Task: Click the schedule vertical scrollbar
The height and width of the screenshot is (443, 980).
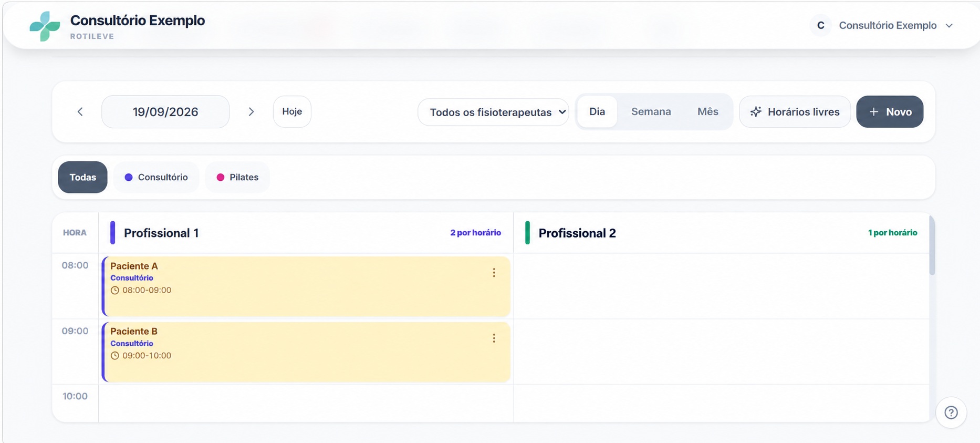Action: 932,245
